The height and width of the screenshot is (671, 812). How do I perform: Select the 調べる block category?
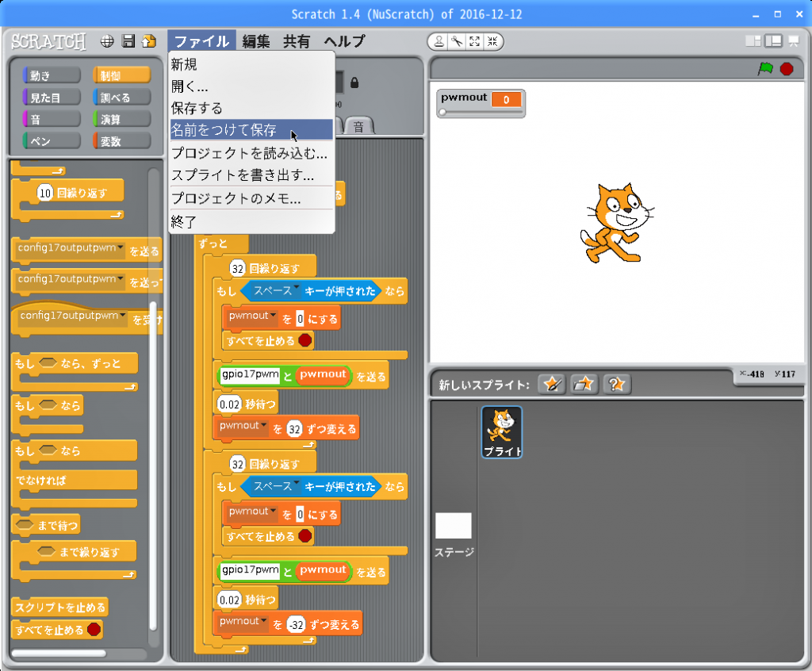tap(121, 98)
